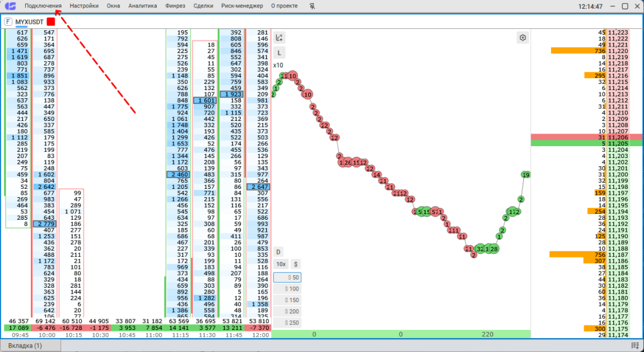Select the $ 200 order volume field

[287, 311]
